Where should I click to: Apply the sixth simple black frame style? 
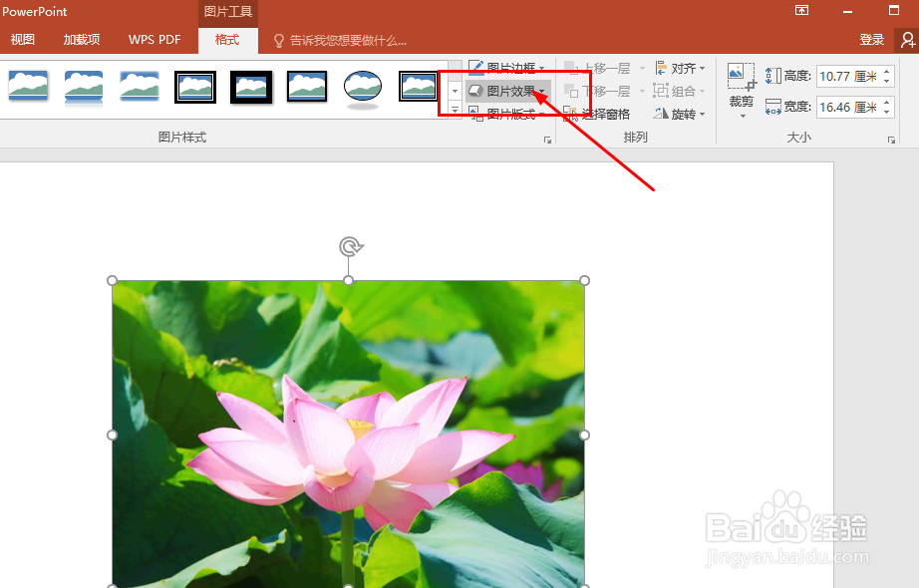click(307, 88)
